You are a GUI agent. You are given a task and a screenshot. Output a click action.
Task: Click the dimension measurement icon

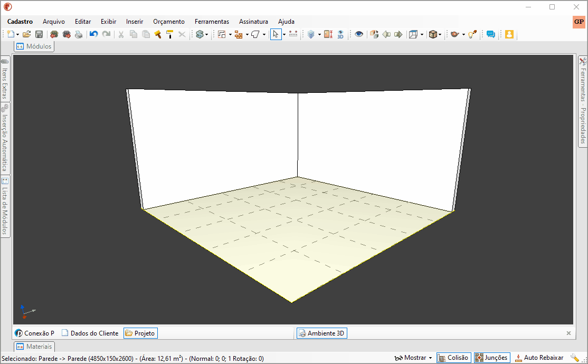293,34
